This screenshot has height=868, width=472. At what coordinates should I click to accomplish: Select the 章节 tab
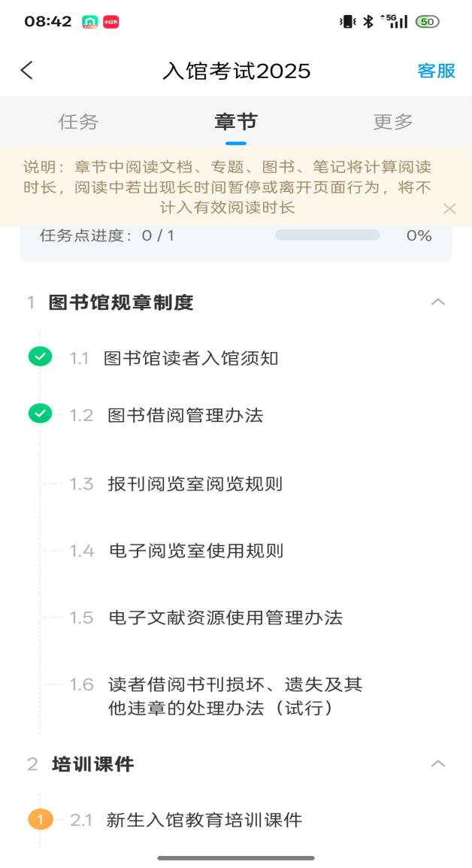(x=236, y=122)
